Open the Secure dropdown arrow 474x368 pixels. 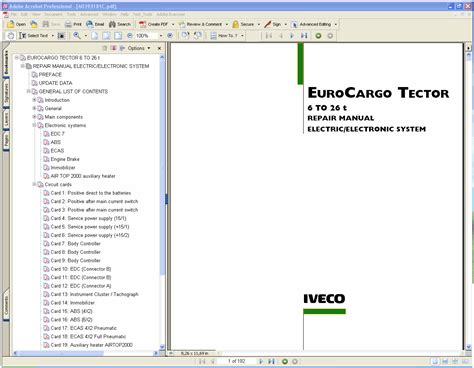click(x=259, y=24)
